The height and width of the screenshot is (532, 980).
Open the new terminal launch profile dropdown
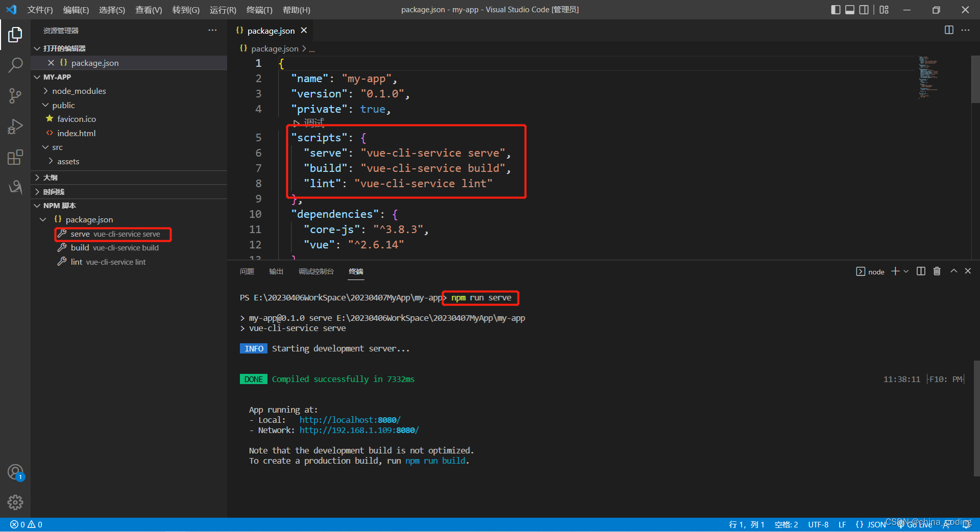tap(906, 271)
